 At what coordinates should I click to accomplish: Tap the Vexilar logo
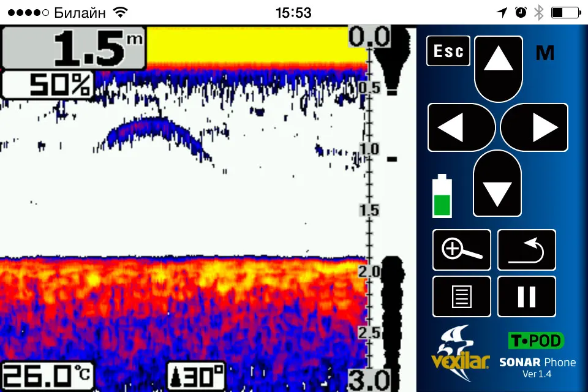460,353
